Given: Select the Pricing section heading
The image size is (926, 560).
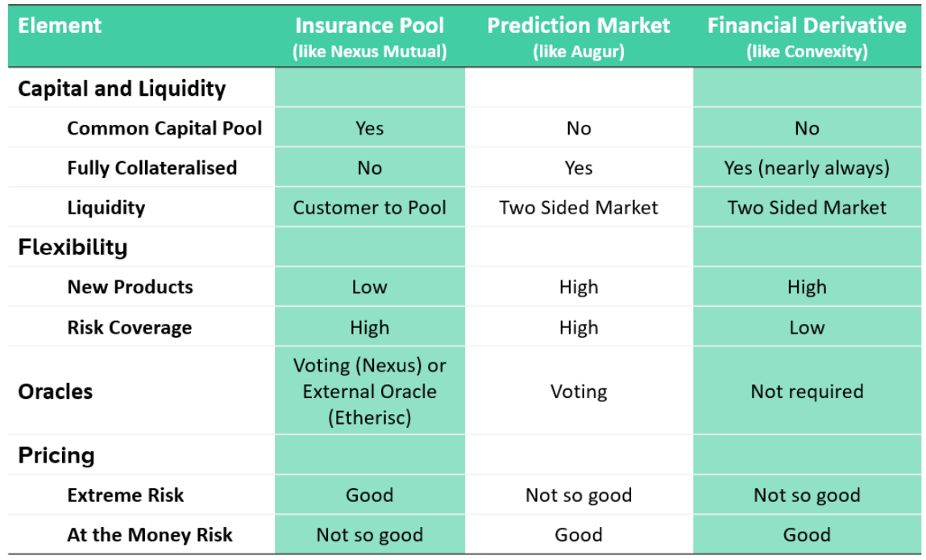Looking at the screenshot, I should click(x=56, y=455).
